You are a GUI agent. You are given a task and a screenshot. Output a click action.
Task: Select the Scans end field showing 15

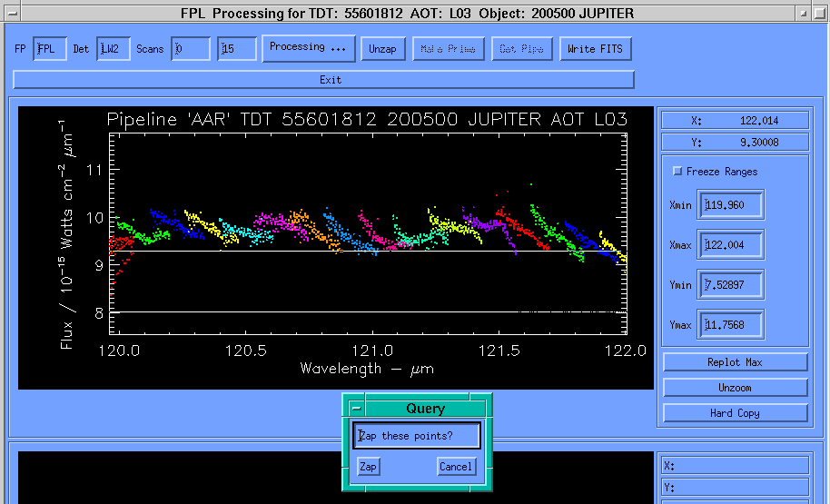click(x=237, y=49)
